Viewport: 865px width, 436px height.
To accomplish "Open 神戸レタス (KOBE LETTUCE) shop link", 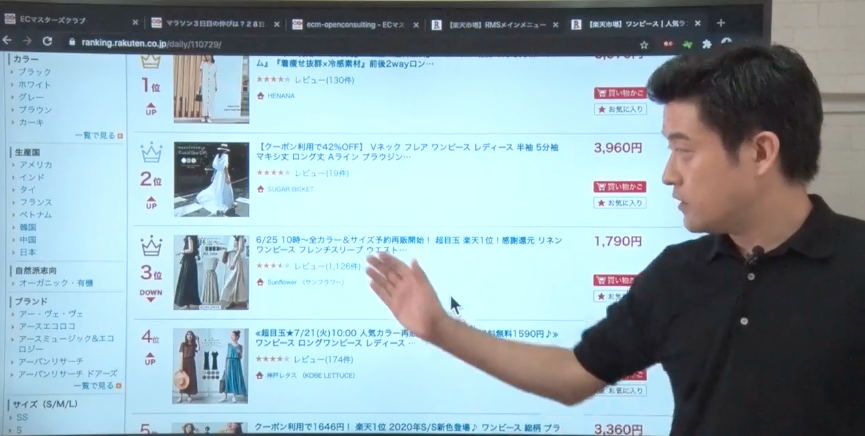I will pyautogui.click(x=311, y=376).
